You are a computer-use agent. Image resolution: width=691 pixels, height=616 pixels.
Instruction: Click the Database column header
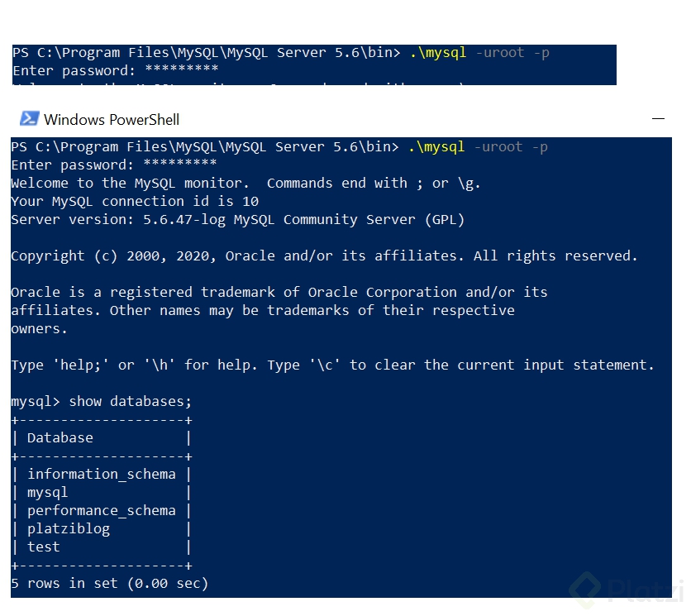coord(60,438)
